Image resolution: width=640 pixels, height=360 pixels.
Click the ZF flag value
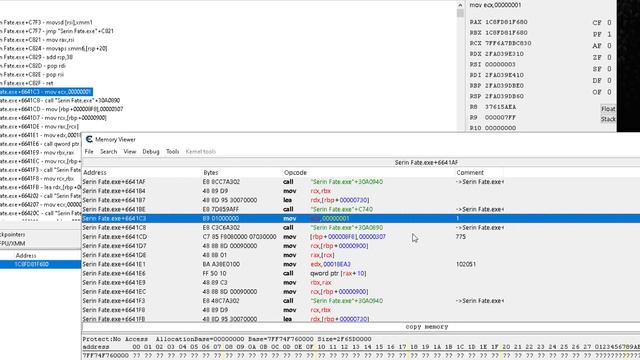click(x=609, y=58)
